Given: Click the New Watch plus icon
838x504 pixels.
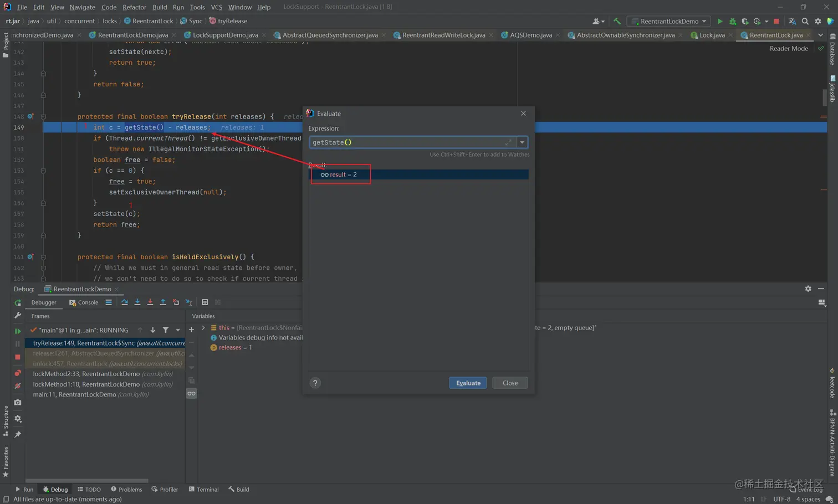Looking at the screenshot, I should [191, 330].
